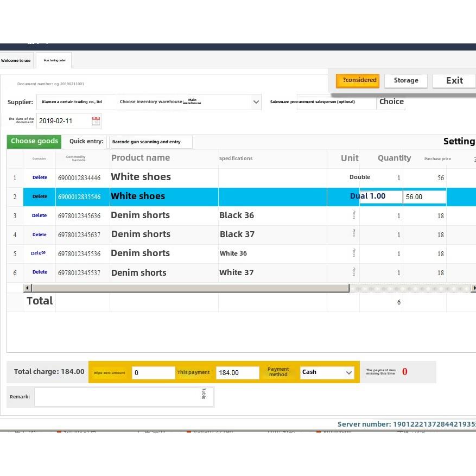This screenshot has height=476, width=476.
Task: Edit purchase price field 56.00 in row 2
Action: tap(424, 196)
